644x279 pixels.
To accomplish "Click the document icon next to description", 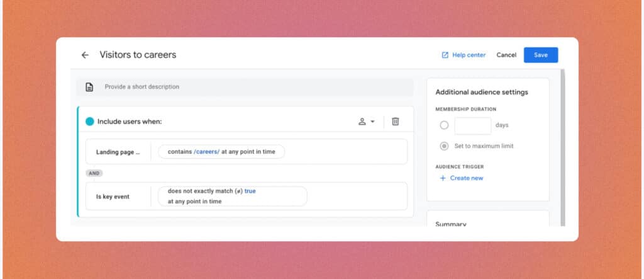I will coord(89,88).
